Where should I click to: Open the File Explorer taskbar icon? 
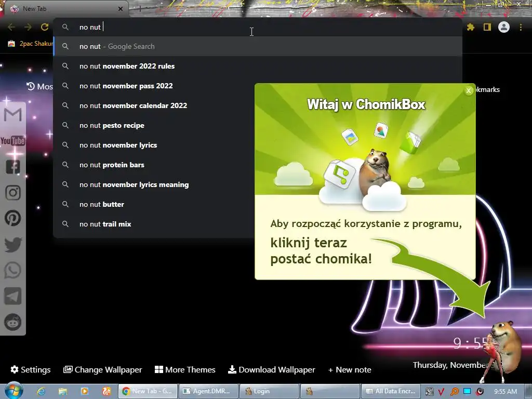pos(63,391)
